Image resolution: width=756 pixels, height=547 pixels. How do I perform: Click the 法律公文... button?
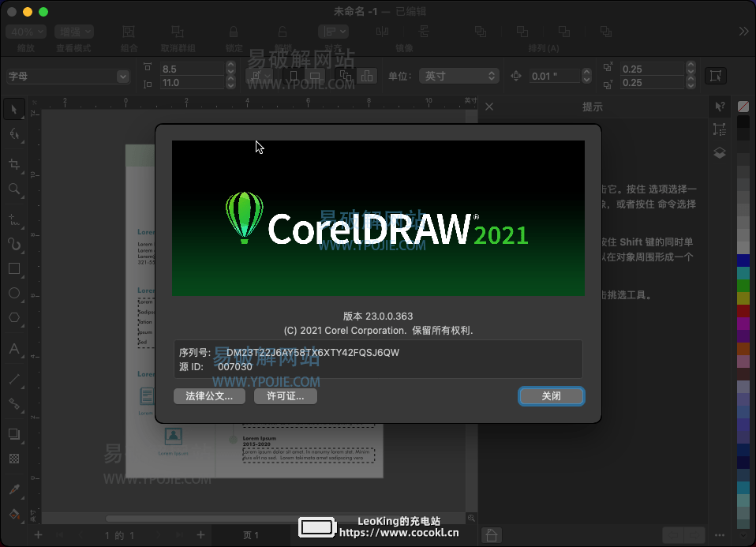point(209,396)
